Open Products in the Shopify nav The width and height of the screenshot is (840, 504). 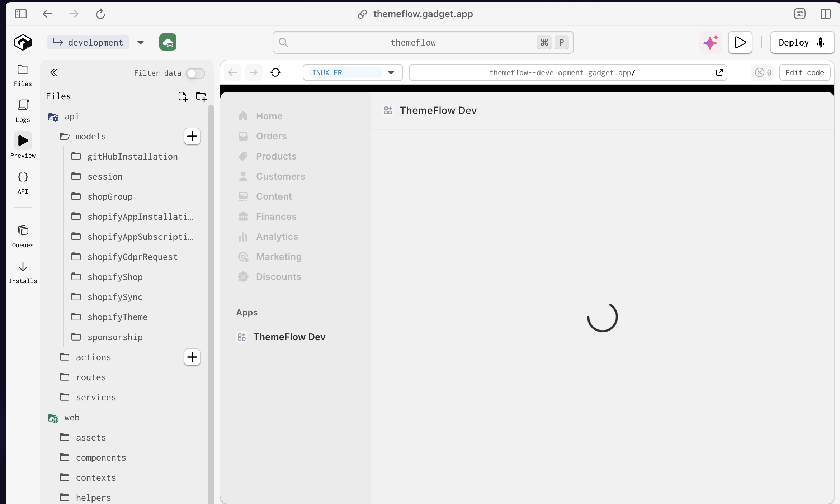pyautogui.click(x=276, y=156)
